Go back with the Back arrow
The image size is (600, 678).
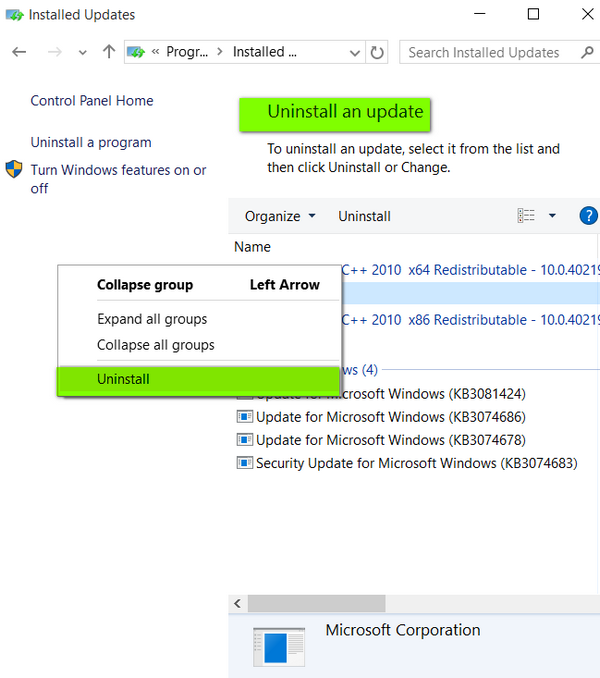click(x=19, y=52)
